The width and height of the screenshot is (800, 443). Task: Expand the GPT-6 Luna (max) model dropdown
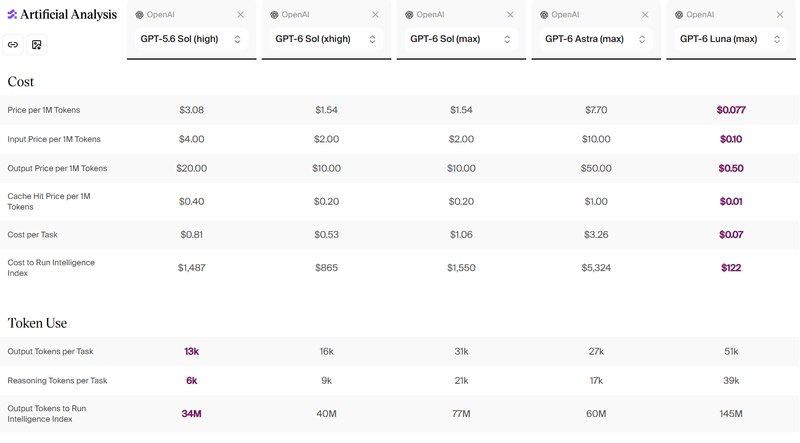point(731,39)
